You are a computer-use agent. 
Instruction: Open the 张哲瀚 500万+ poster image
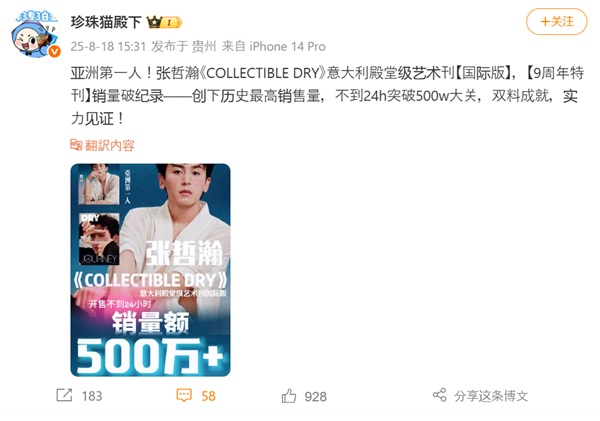[150, 270]
